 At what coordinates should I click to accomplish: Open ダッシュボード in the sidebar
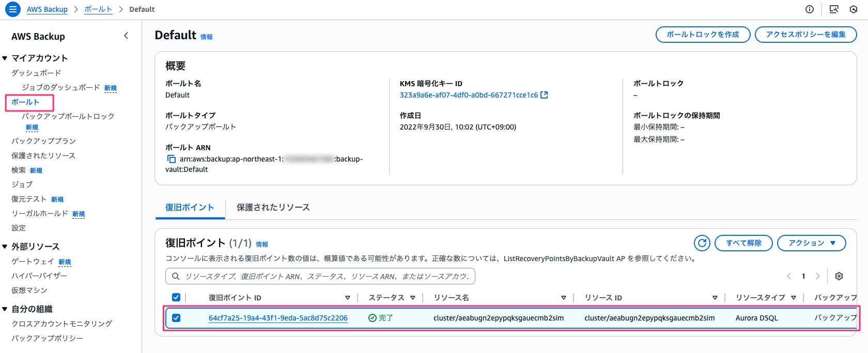click(36, 73)
